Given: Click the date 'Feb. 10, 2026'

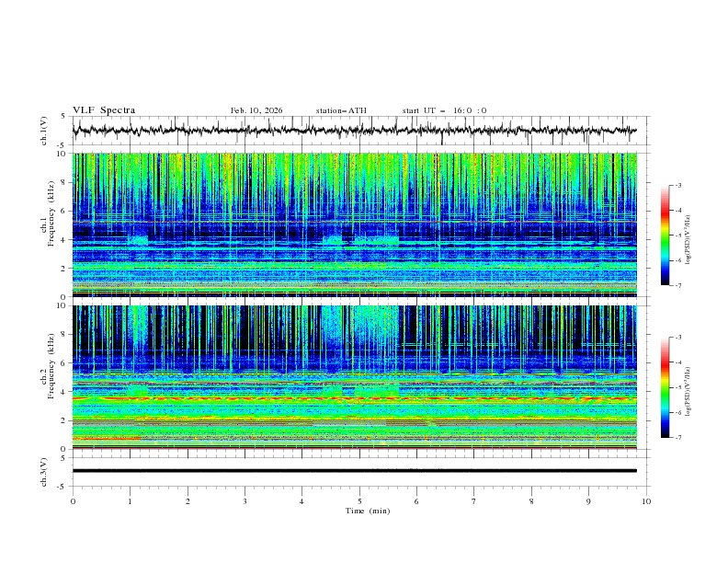Looking at the screenshot, I should (256, 110).
